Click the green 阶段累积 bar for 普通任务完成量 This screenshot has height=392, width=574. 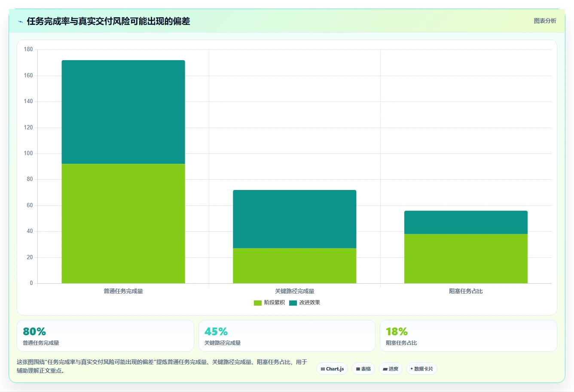(123, 224)
